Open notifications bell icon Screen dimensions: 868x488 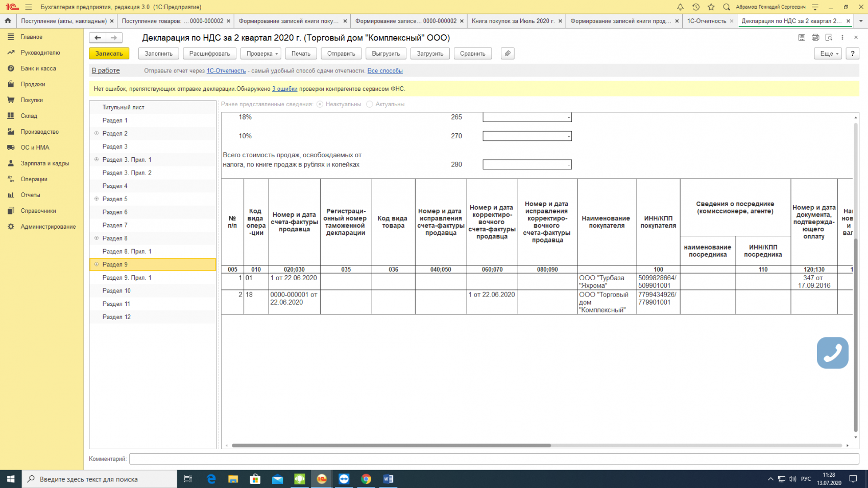coord(680,7)
